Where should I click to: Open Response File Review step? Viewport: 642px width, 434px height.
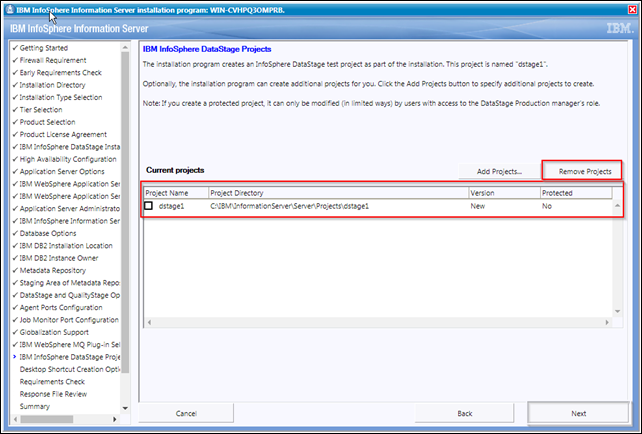(53, 394)
